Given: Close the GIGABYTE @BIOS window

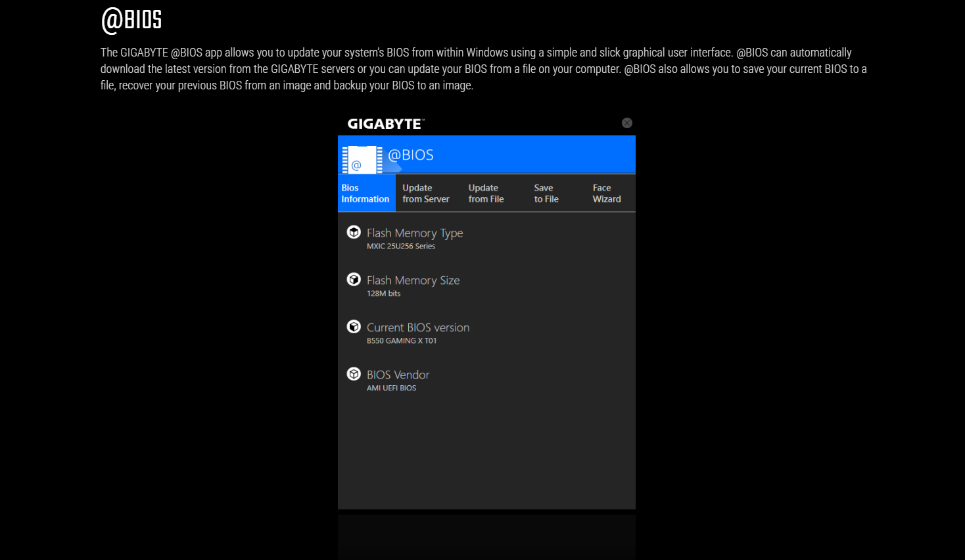Looking at the screenshot, I should 627,123.
